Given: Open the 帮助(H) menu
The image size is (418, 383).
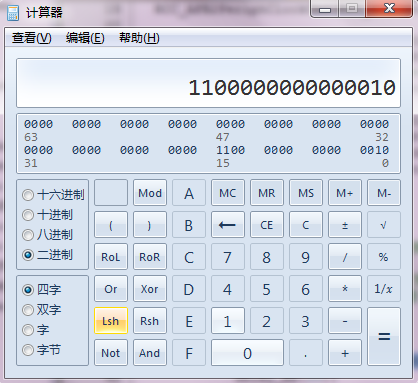Looking at the screenshot, I should 139,38.
